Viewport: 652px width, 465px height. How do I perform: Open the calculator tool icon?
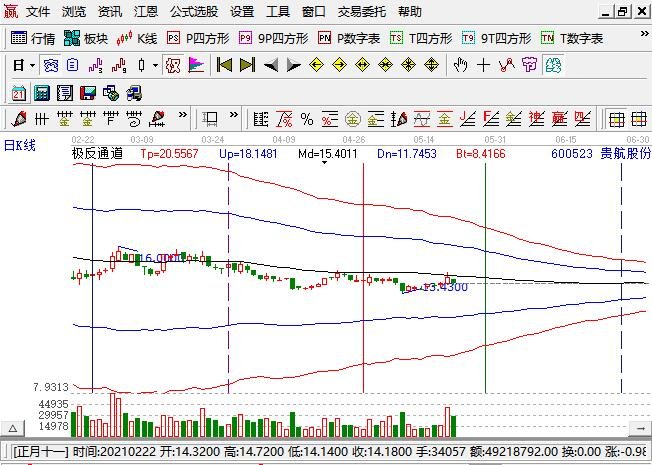pos(42,93)
